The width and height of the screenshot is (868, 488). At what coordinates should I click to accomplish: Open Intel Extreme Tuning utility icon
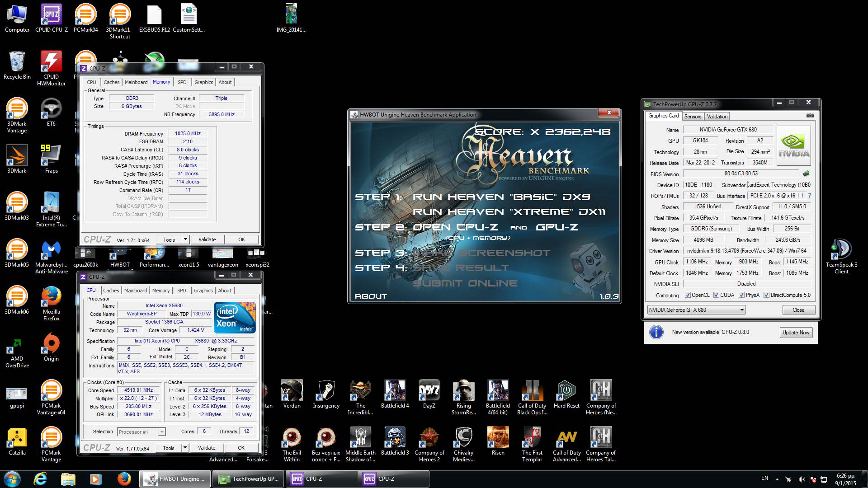[x=51, y=209]
